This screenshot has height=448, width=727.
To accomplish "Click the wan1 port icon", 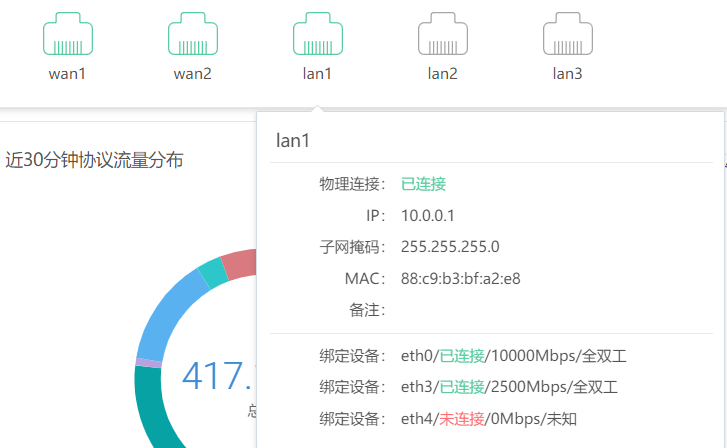I will [x=68, y=34].
